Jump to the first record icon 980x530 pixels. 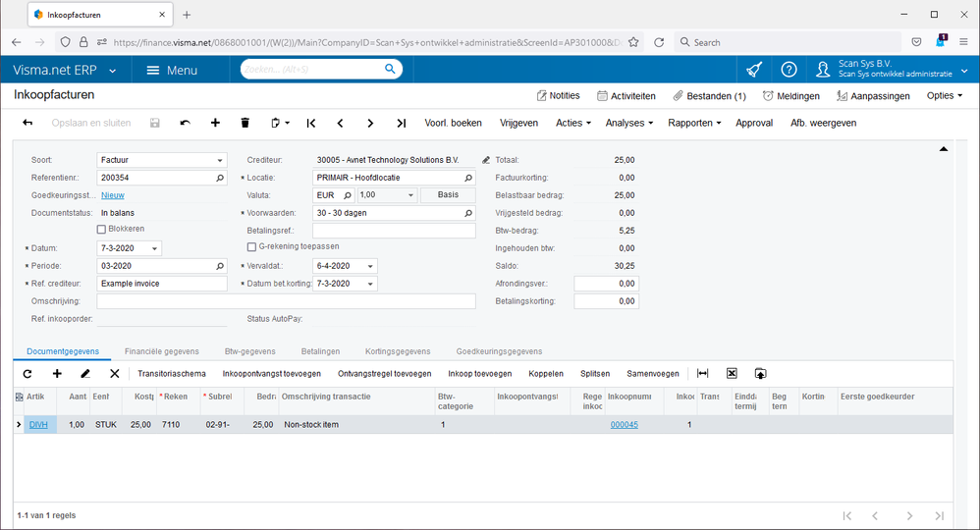[310, 123]
